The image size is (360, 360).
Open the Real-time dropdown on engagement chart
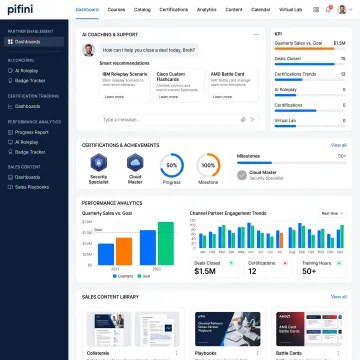coord(332,213)
